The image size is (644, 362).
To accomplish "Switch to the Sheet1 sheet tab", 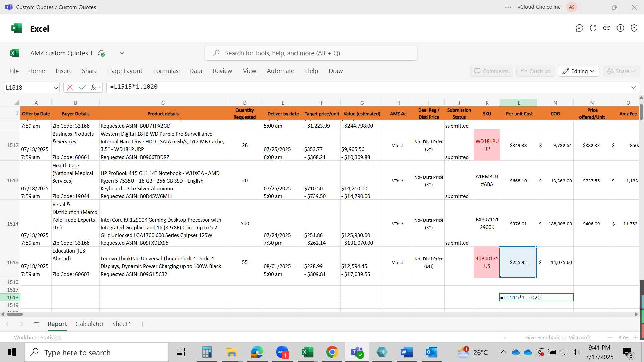I will [x=121, y=324].
